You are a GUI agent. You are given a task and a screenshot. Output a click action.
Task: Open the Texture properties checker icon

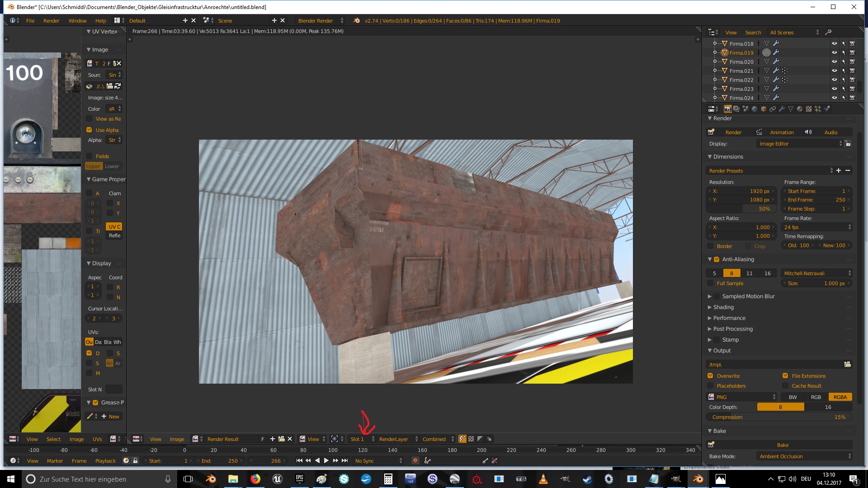click(809, 109)
